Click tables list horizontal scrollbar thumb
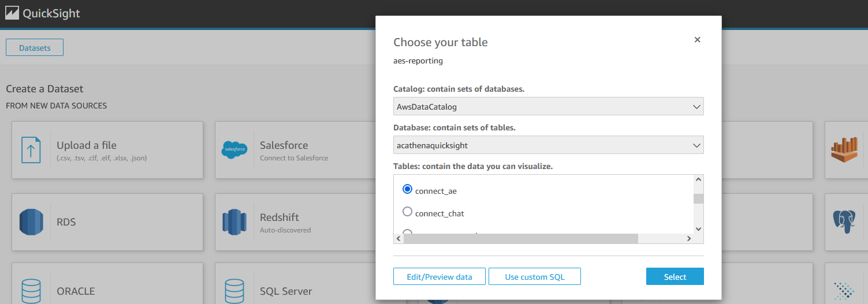Screen dimensions: 868x304 (520, 239)
